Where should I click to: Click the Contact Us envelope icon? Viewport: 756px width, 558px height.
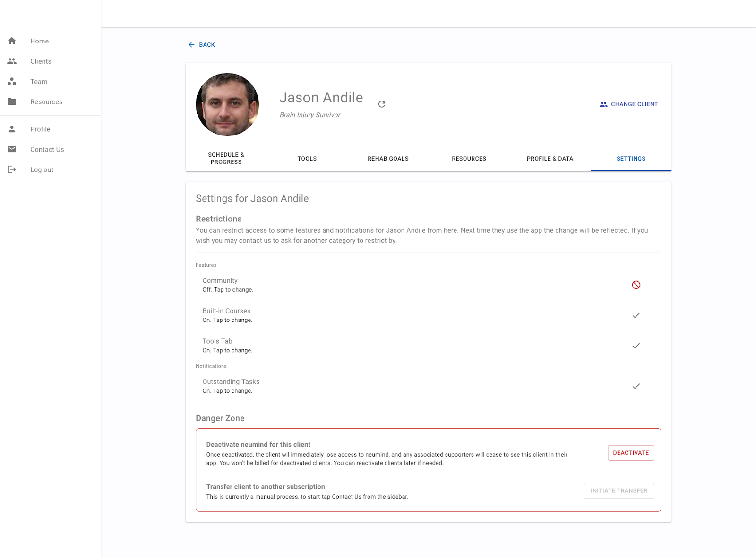pyautogui.click(x=12, y=149)
